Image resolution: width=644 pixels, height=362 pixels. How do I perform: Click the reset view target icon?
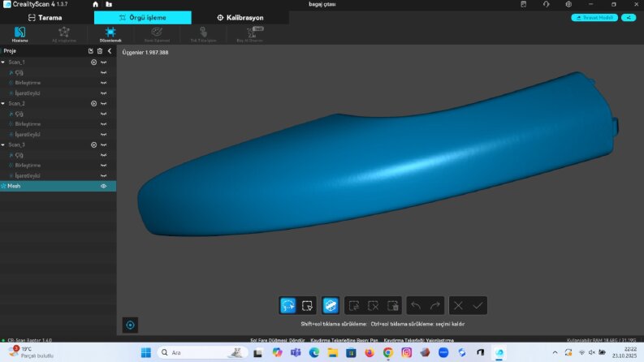(x=130, y=325)
